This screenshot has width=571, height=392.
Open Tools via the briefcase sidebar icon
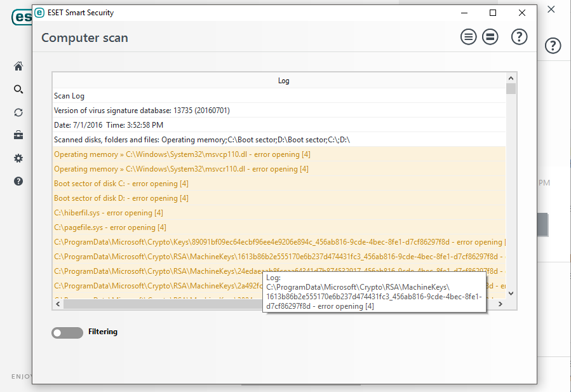click(18, 135)
